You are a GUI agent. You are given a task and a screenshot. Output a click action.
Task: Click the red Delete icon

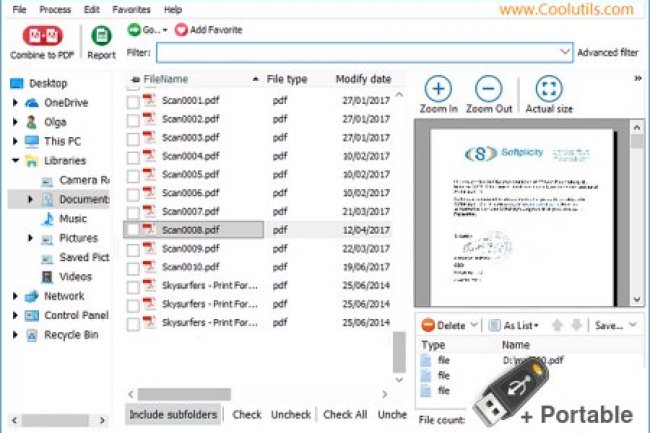(x=428, y=325)
